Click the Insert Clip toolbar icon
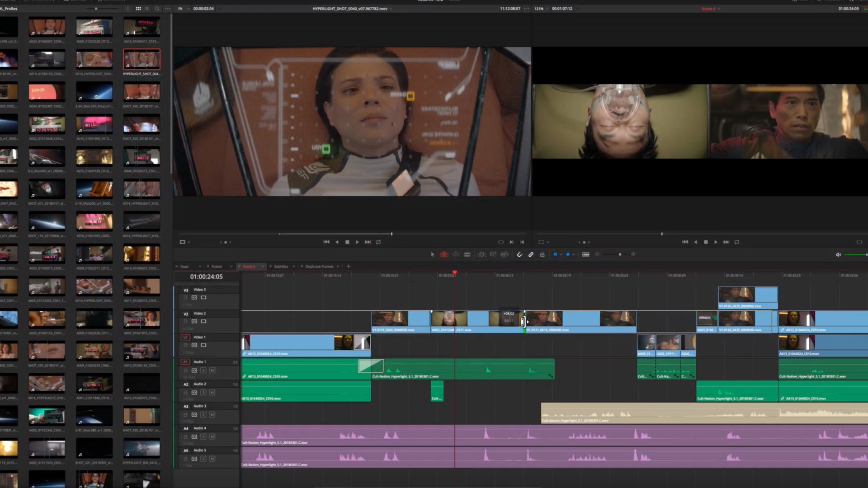The height and width of the screenshot is (488, 868). click(x=482, y=254)
